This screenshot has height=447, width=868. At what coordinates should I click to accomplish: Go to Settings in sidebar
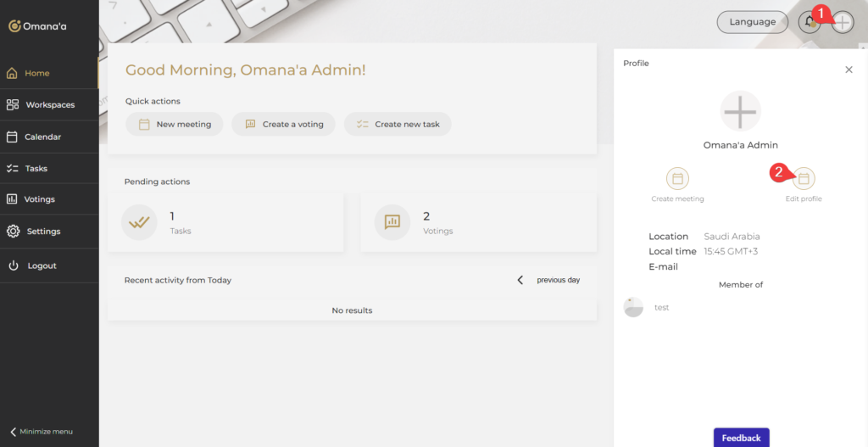42,232
